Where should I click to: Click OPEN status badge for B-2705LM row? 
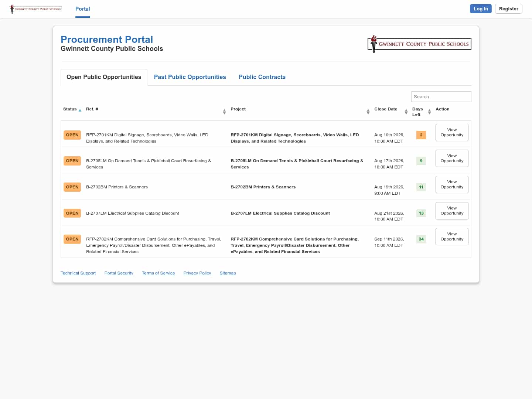coord(72,161)
